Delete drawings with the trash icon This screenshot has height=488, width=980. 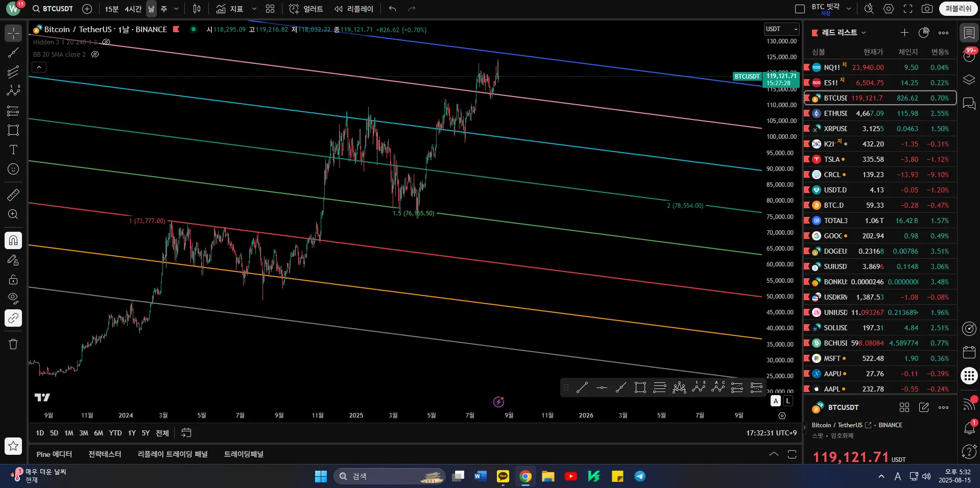pyautogui.click(x=13, y=344)
